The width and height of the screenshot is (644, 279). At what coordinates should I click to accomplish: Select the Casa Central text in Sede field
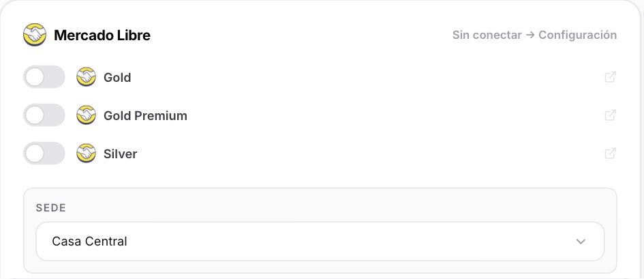tap(89, 241)
